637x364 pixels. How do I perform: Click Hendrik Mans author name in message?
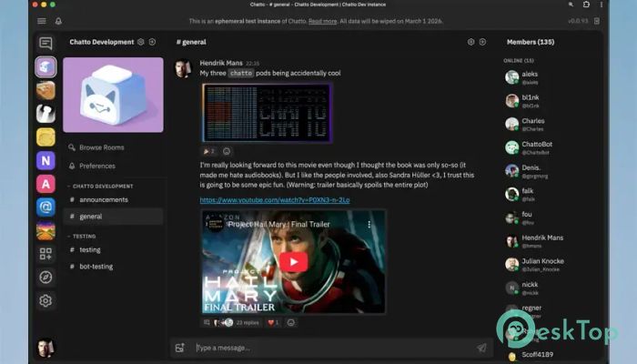click(221, 63)
